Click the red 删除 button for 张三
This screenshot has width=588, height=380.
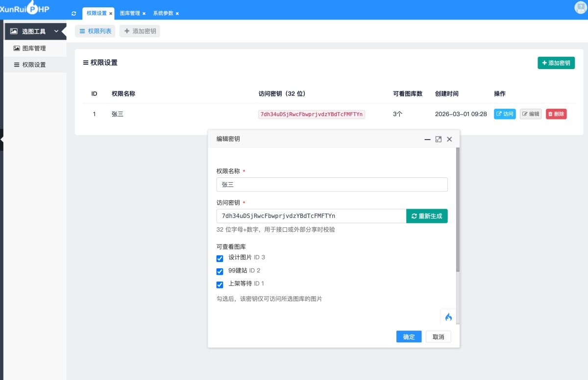tap(556, 114)
